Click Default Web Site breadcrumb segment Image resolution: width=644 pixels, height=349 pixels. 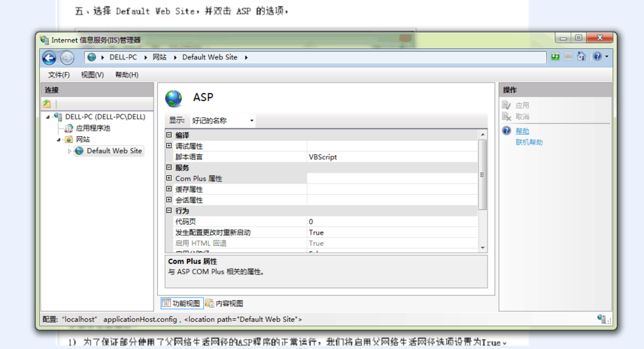click(210, 57)
